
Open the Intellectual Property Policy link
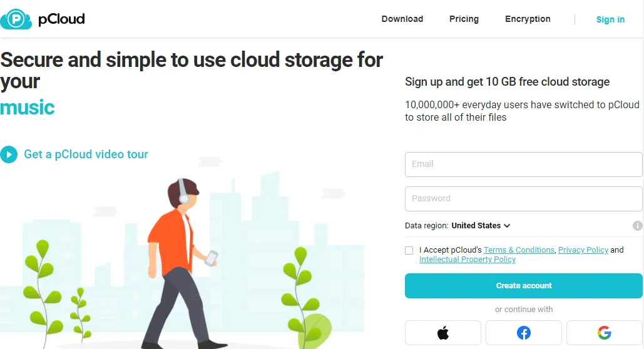click(x=468, y=260)
